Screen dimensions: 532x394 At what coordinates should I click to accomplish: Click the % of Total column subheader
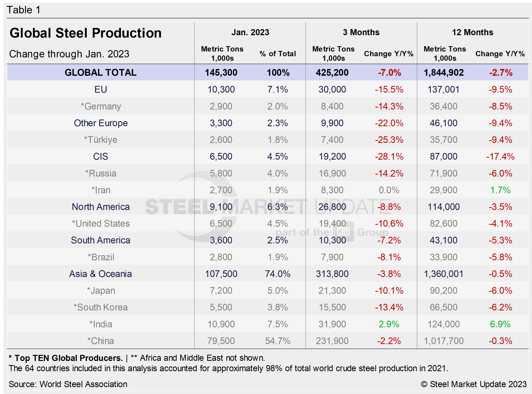278,54
